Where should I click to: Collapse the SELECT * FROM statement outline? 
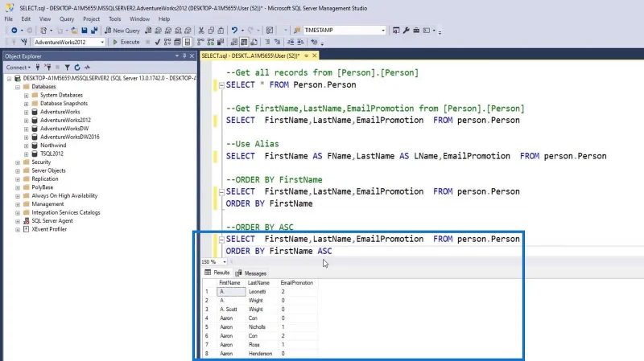click(x=222, y=85)
